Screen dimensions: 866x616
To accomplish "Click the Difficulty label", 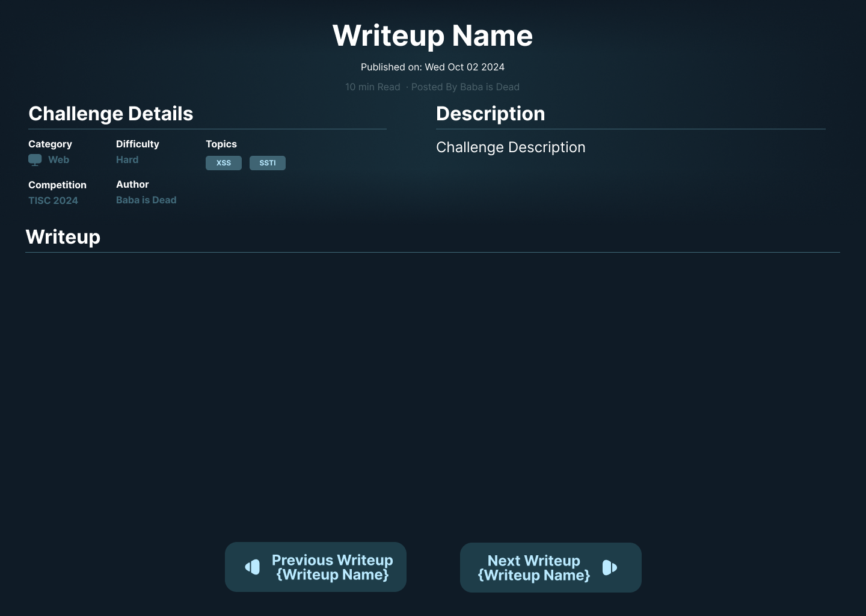I will (138, 144).
